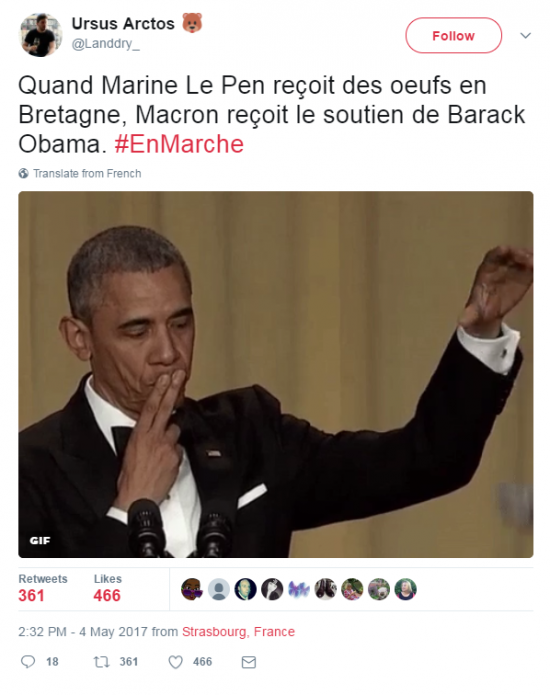
Task: Open Ursus Arctos profile picture
Action: click(40, 35)
